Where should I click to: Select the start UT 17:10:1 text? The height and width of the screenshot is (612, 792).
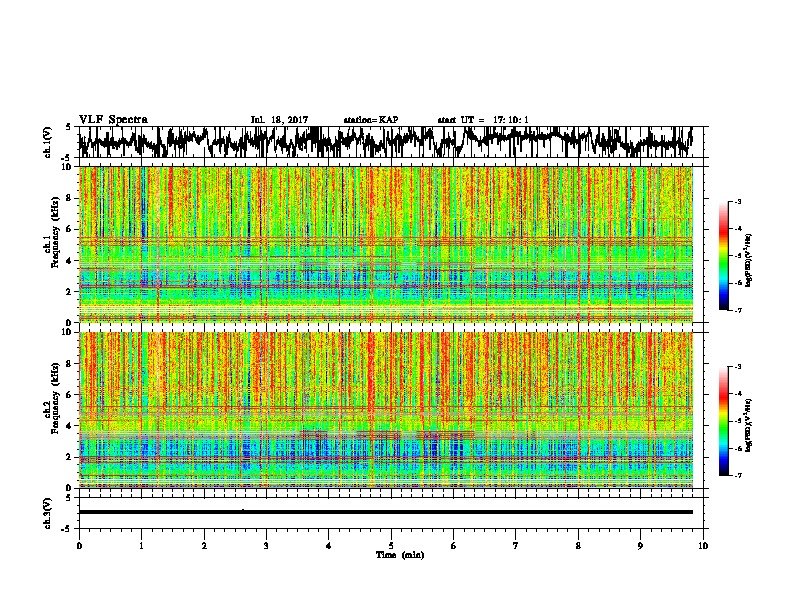point(483,120)
